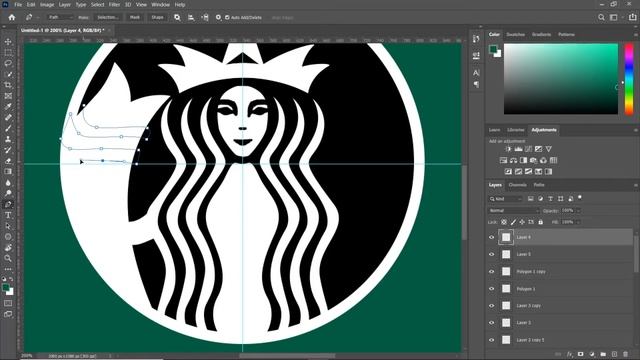
Task: Open Opacity value dropdown arrow
Action: (x=578, y=211)
